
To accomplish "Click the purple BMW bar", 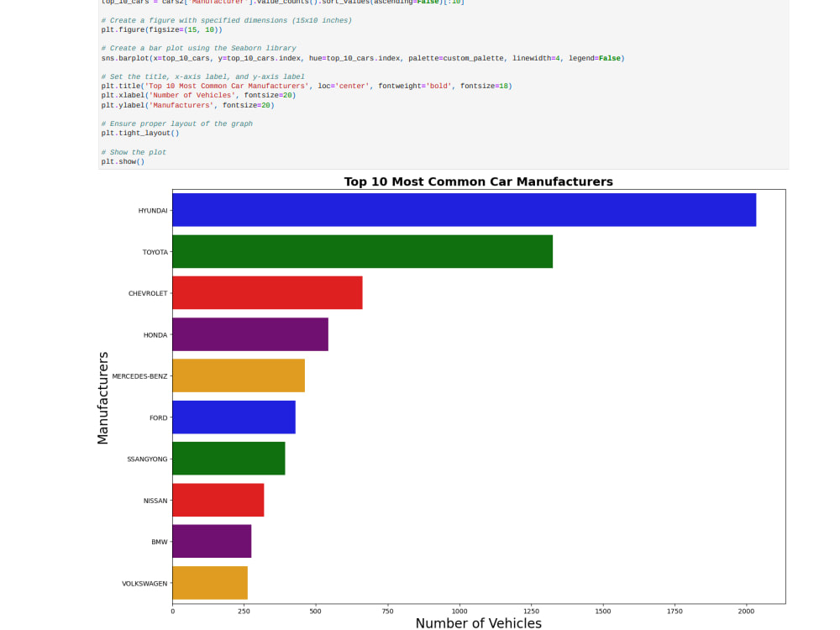I will (x=212, y=541).
